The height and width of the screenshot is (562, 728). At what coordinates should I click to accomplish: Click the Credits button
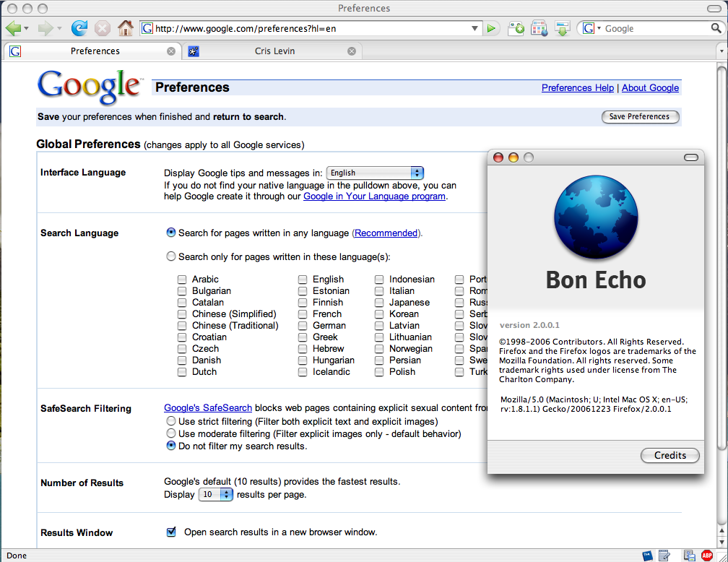[670, 455]
